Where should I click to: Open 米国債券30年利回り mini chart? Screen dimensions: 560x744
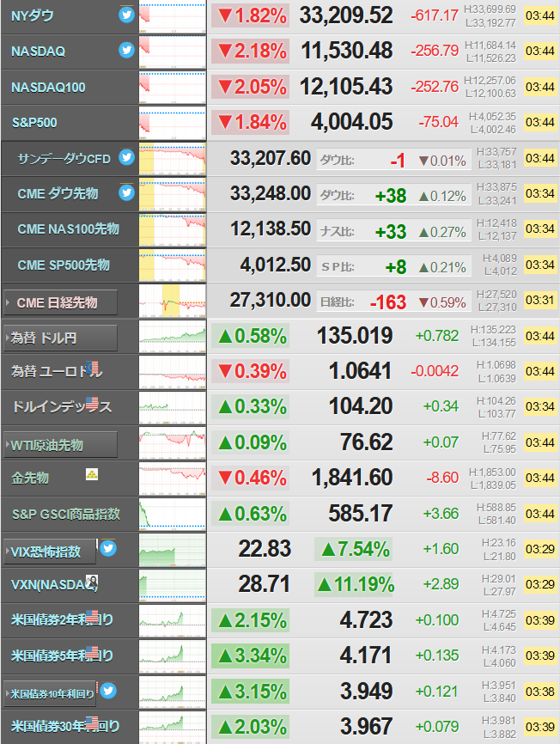[x=173, y=728]
